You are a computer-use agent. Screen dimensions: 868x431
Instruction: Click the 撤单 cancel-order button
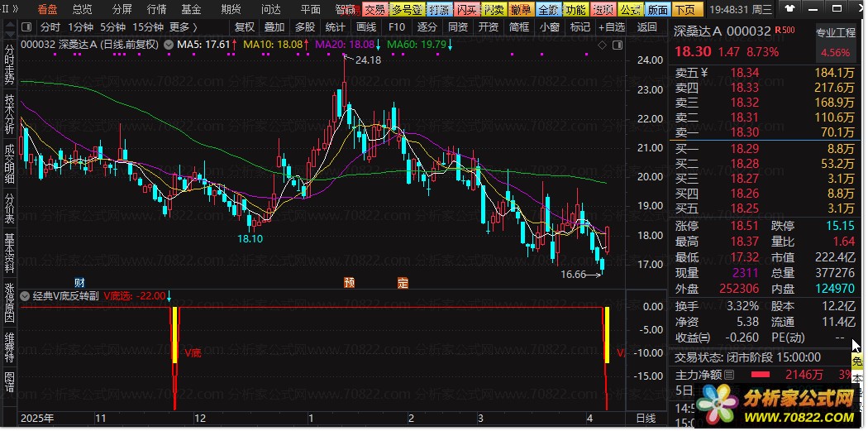pyautogui.click(x=521, y=9)
